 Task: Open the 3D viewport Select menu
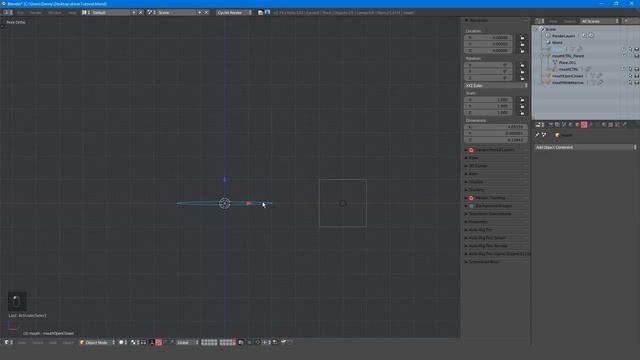click(x=38, y=342)
